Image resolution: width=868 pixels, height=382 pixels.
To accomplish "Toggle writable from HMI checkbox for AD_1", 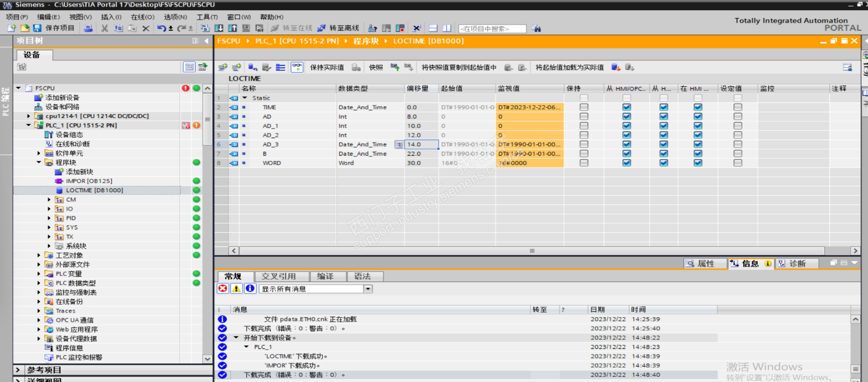I will click(664, 126).
